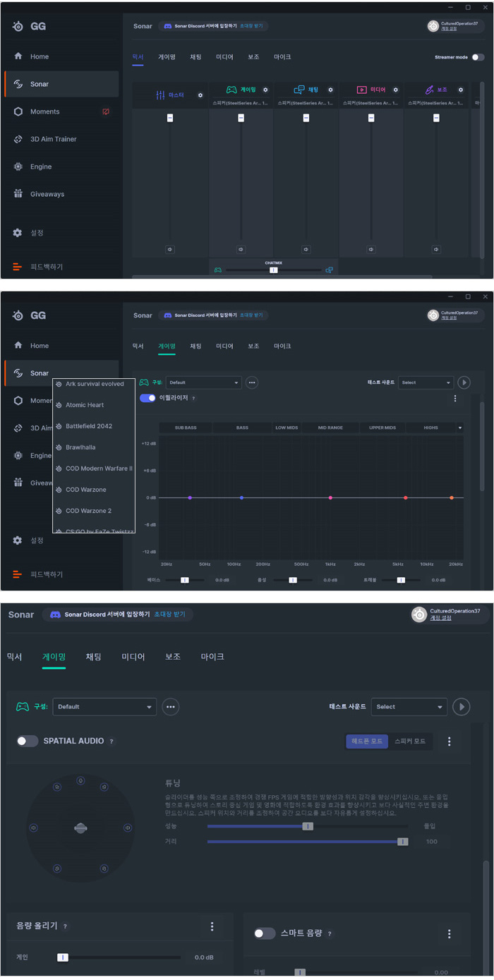494x980 pixels.
Task: Open the 구성 Default dropdown in spatial audio view
Action: tap(104, 706)
